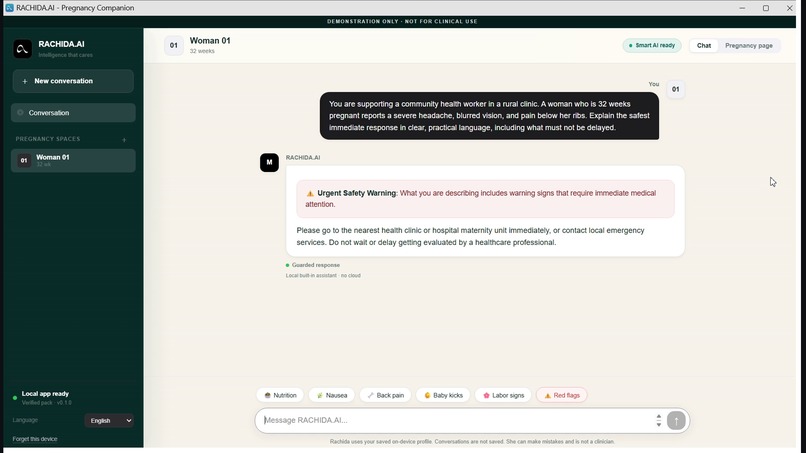The width and height of the screenshot is (806, 453).
Task: Maximize the RACHIDA.AI window
Action: pos(765,8)
